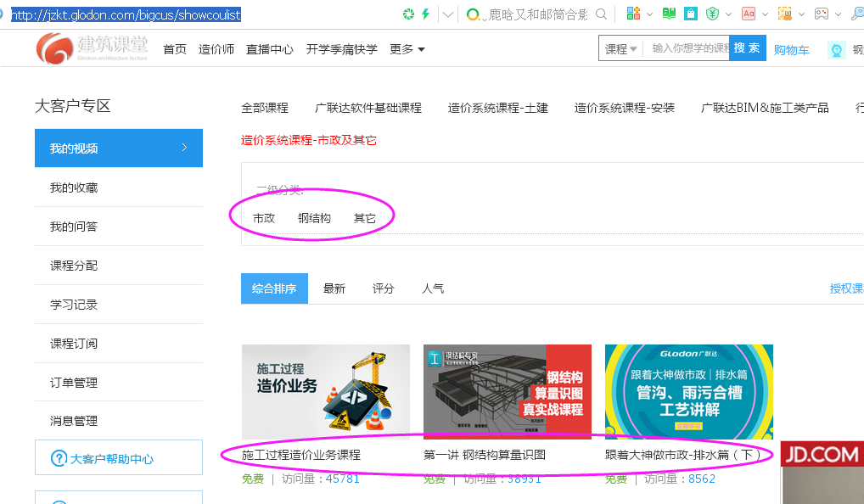This screenshot has width=864, height=504.
Task: Select the 造价系统课程-安装 category
Action: coord(625,108)
